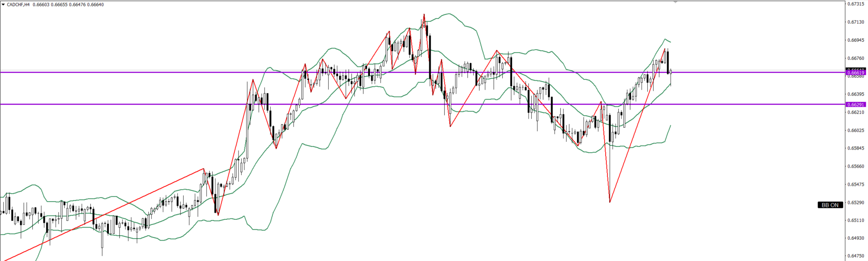Toggle the BB ON Bollinger Bands button

pos(830,205)
